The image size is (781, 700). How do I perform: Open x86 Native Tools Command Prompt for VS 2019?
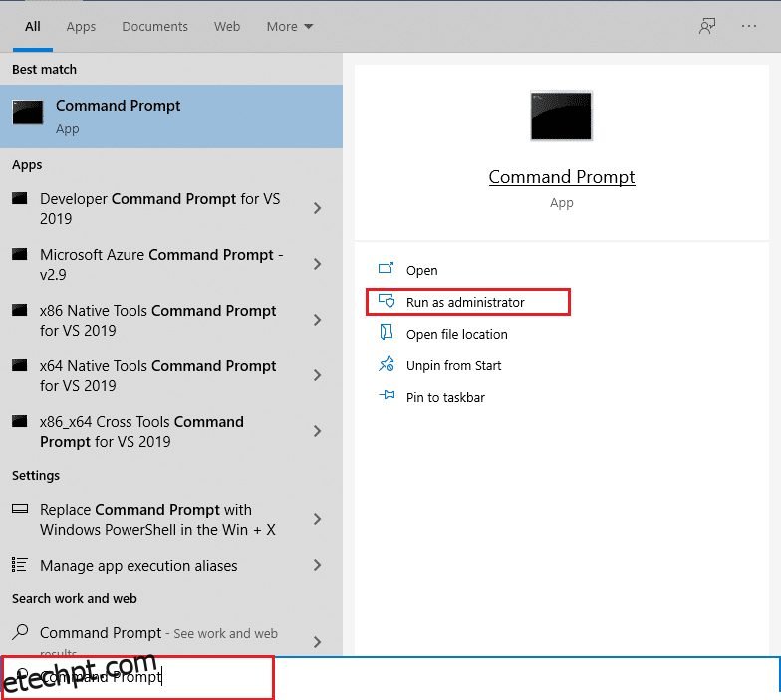[171, 321]
